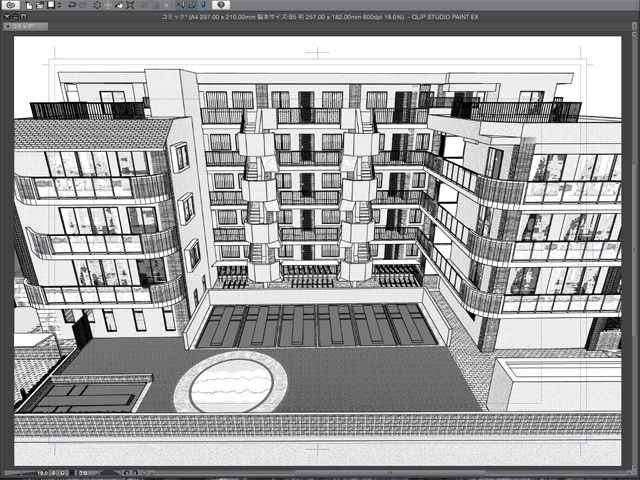Toggle Snap to grid
The width and height of the screenshot is (640, 480).
[x=203, y=5]
